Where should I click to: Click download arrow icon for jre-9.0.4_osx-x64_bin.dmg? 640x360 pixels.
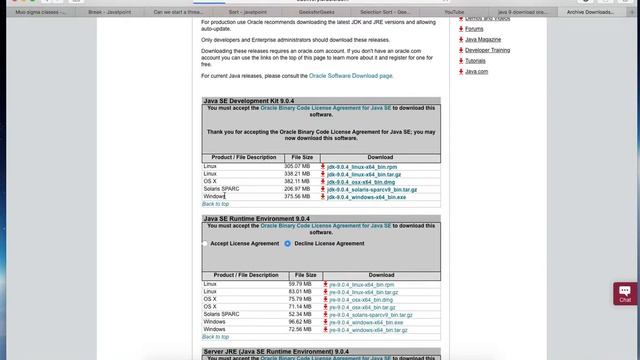click(x=325, y=300)
